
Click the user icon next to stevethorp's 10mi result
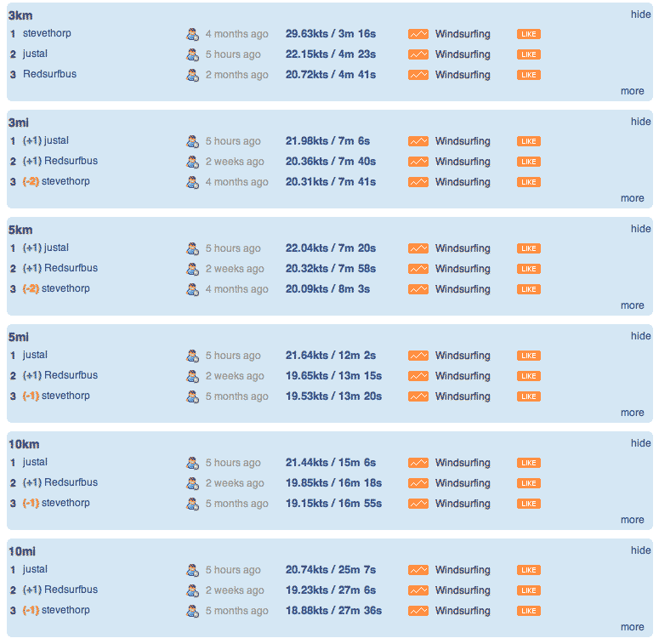tap(192, 611)
